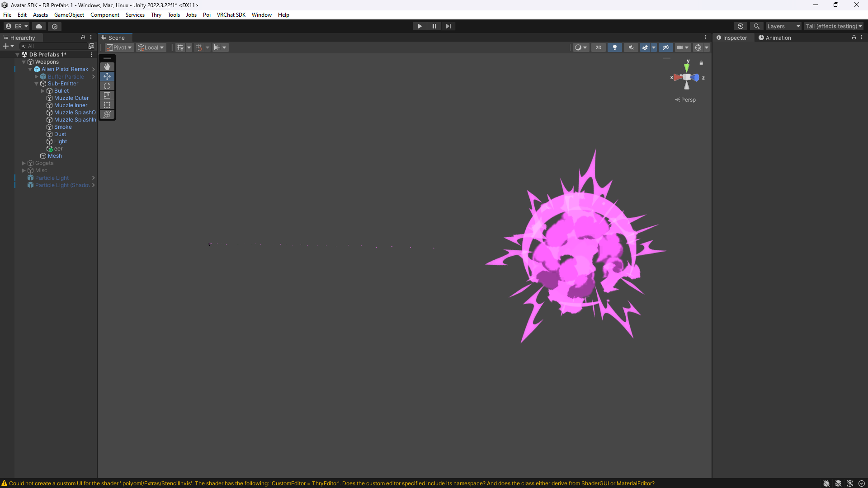The height and width of the screenshot is (488, 868).
Task: Open the Undo History icon
Action: (x=740, y=26)
